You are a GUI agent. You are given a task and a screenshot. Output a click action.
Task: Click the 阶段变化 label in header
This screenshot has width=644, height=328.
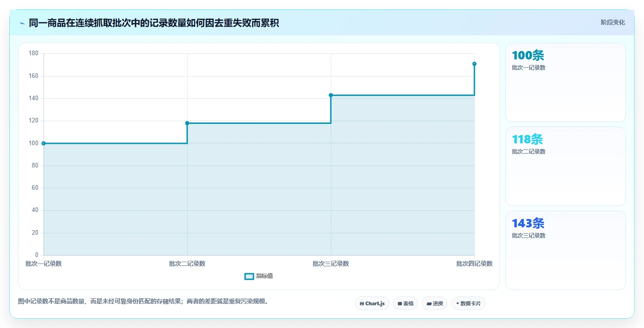pos(612,22)
